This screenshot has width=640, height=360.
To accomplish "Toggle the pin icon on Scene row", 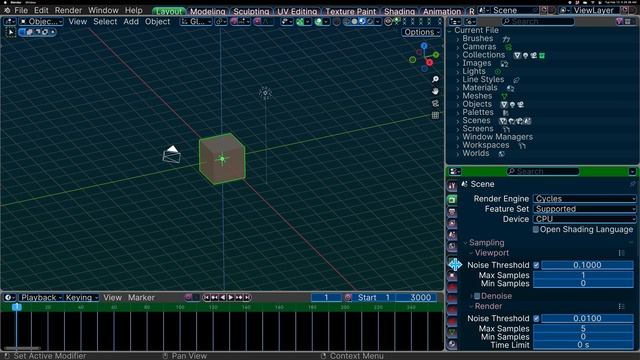I will [x=632, y=184].
